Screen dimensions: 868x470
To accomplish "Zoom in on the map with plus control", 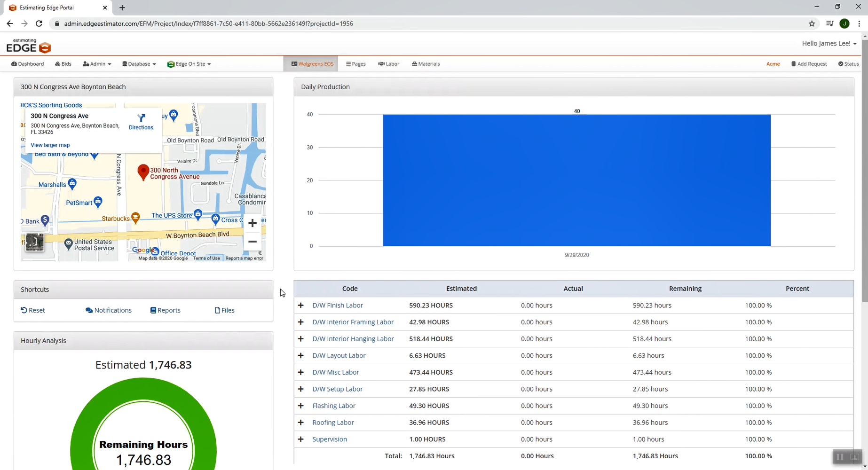I will pos(253,223).
